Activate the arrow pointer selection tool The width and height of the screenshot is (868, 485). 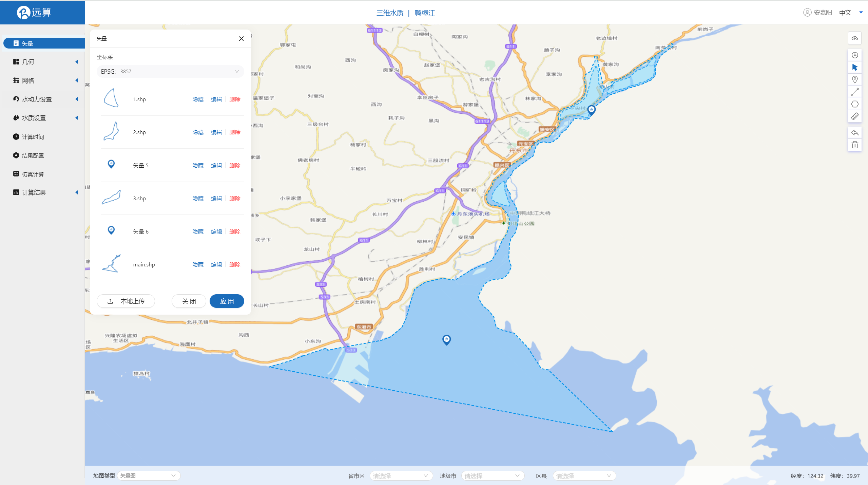[854, 67]
